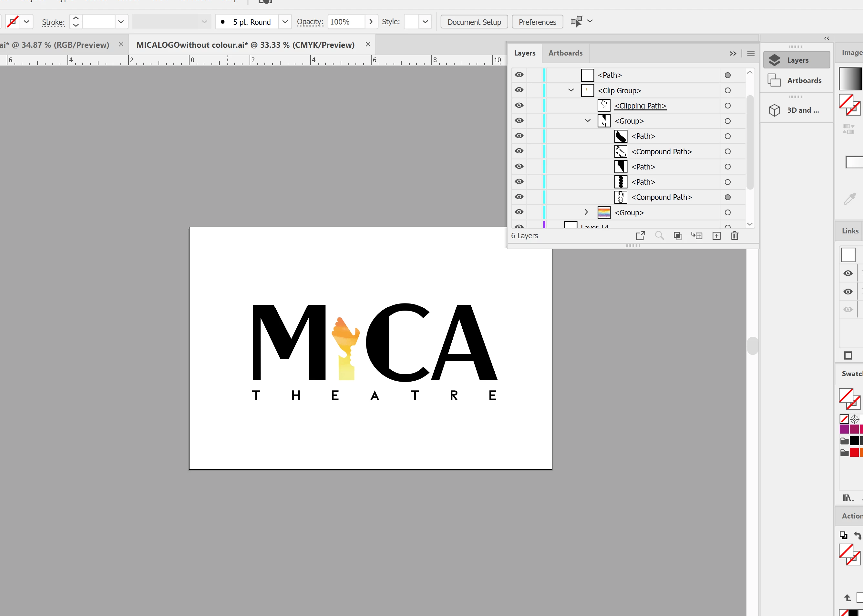The height and width of the screenshot is (616, 863).
Task: Open the 5 pt. Round brush dropdown
Action: pyautogui.click(x=285, y=22)
